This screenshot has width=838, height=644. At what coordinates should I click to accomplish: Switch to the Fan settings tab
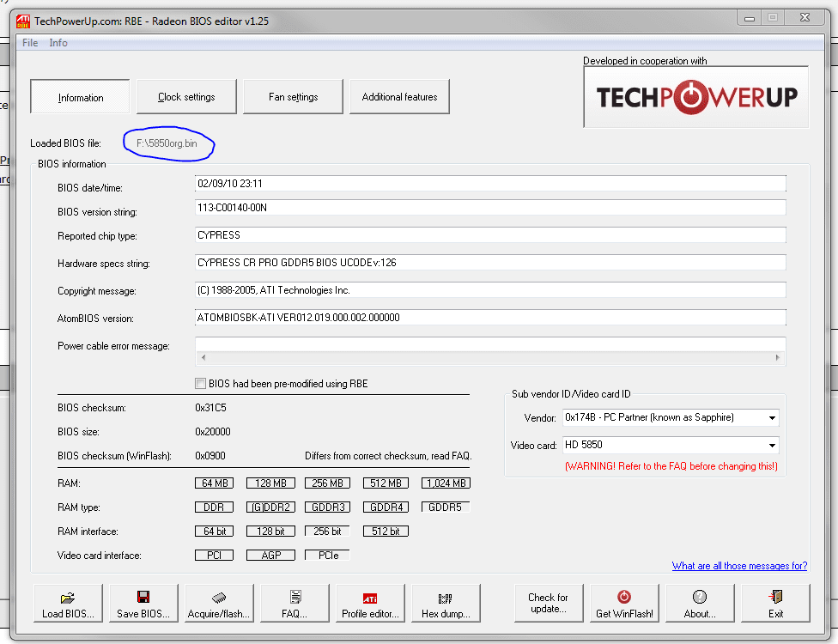click(293, 97)
